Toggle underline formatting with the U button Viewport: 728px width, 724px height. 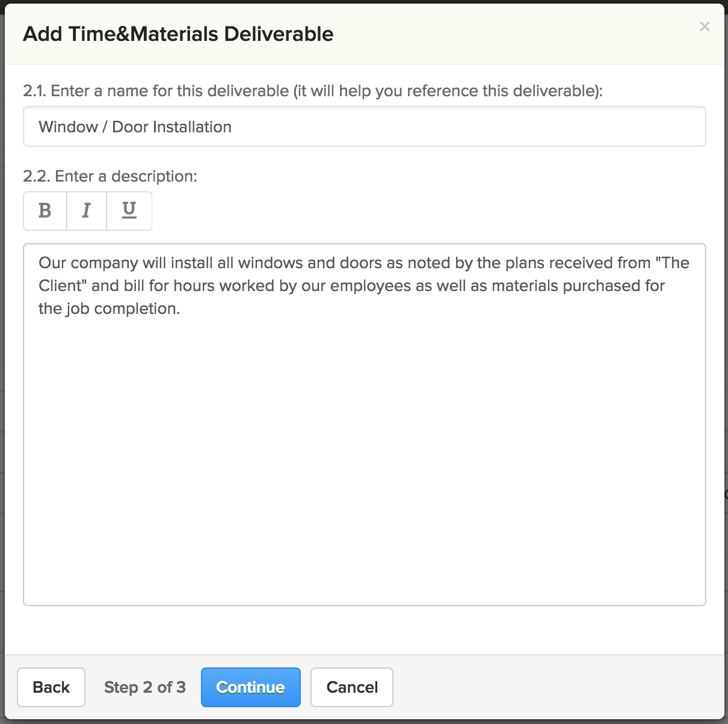click(x=129, y=211)
